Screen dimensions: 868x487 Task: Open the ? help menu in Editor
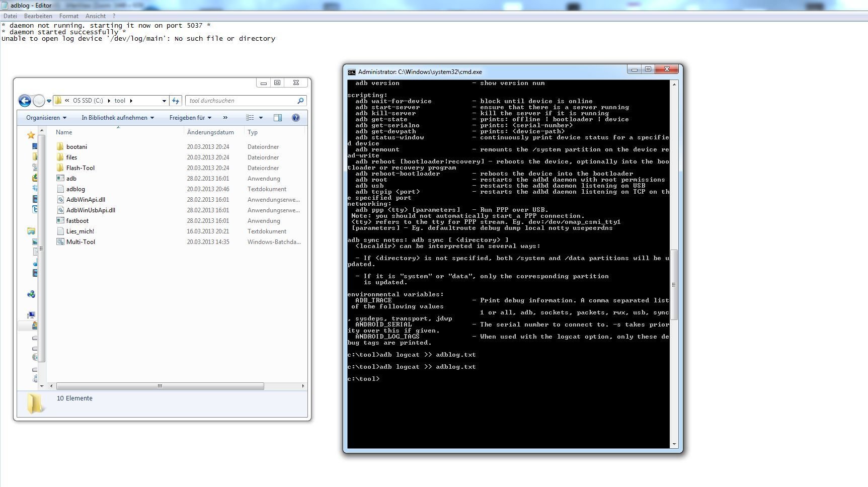(114, 16)
